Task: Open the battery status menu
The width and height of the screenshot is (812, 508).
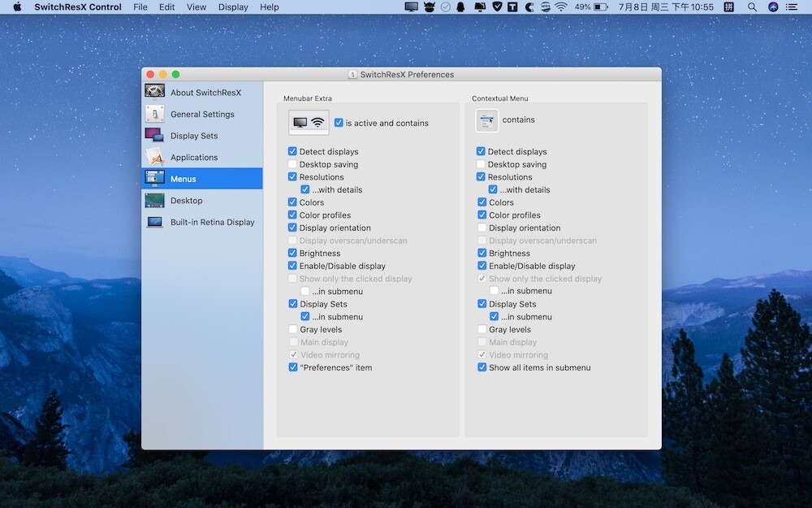Action: point(601,7)
